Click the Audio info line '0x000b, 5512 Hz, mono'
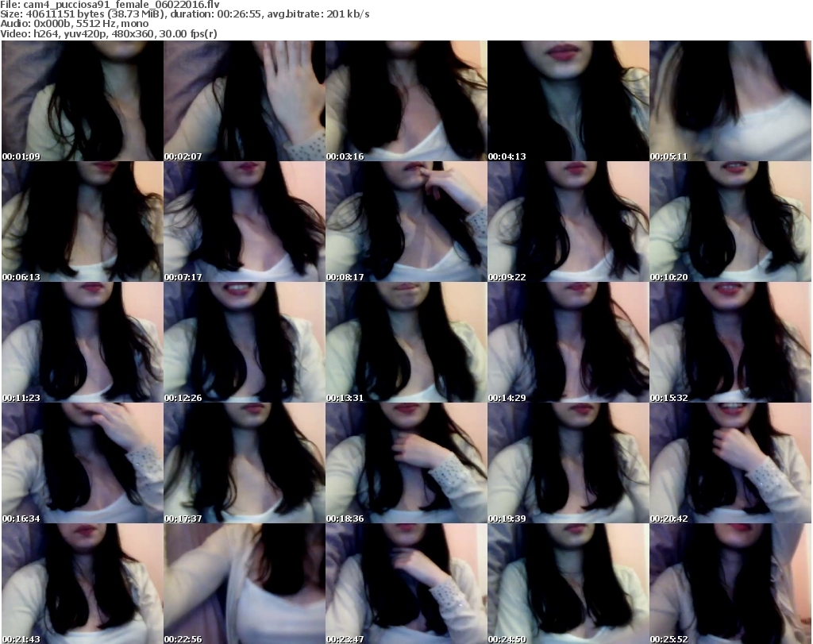Image resolution: width=813 pixels, height=644 pixels. coord(74,24)
